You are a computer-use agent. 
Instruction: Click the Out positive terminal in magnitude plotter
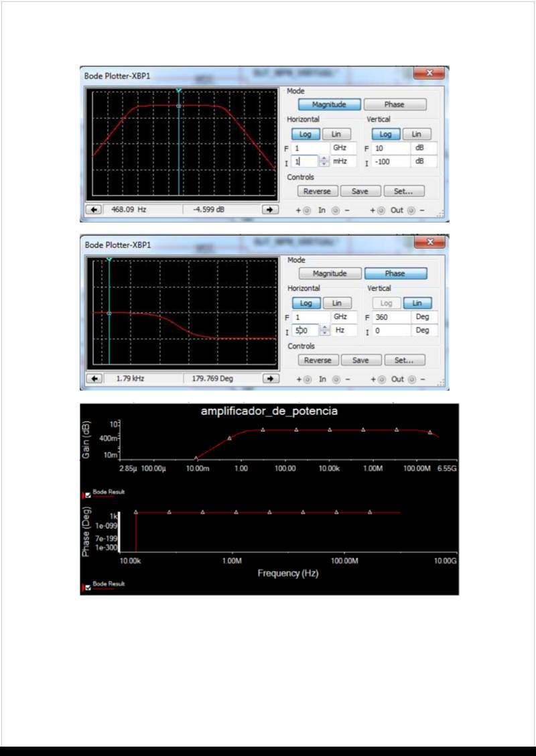click(x=381, y=210)
